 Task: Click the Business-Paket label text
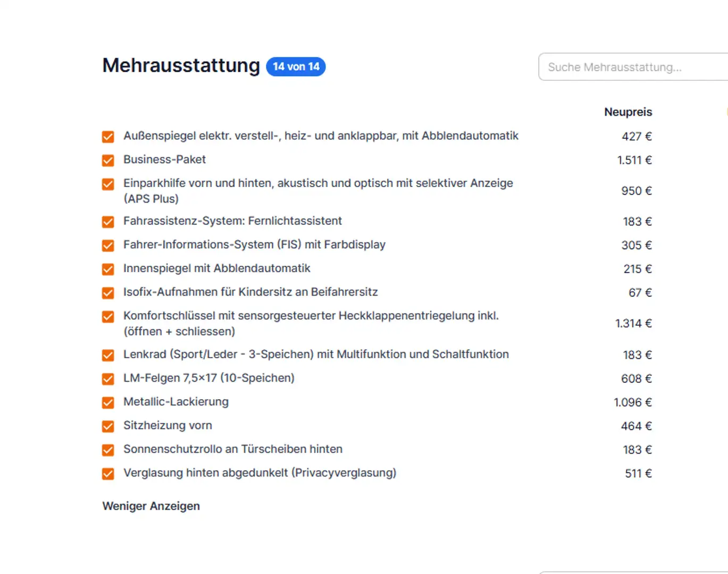(164, 159)
